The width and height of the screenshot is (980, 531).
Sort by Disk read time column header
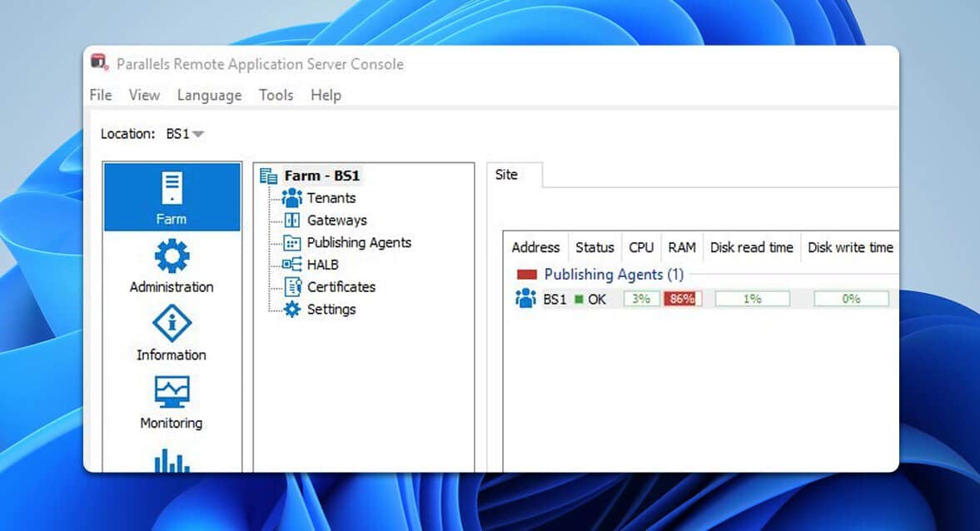pos(751,247)
